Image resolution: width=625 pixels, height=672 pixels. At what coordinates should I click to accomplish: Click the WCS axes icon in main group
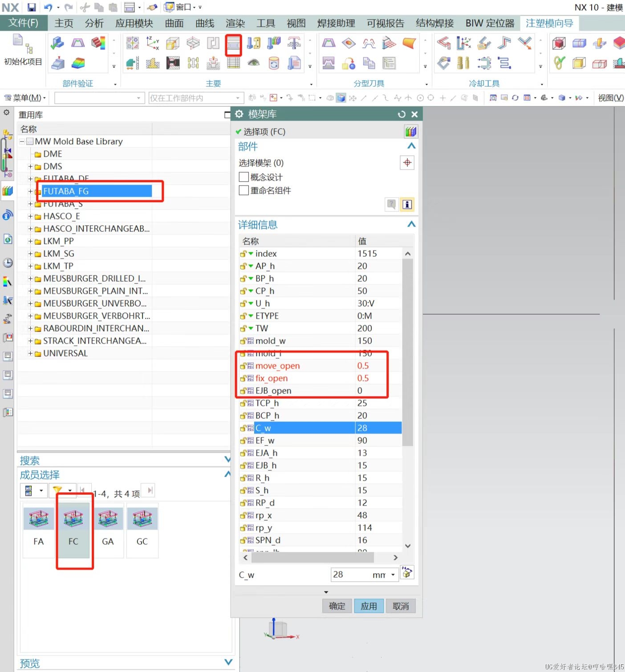[152, 43]
